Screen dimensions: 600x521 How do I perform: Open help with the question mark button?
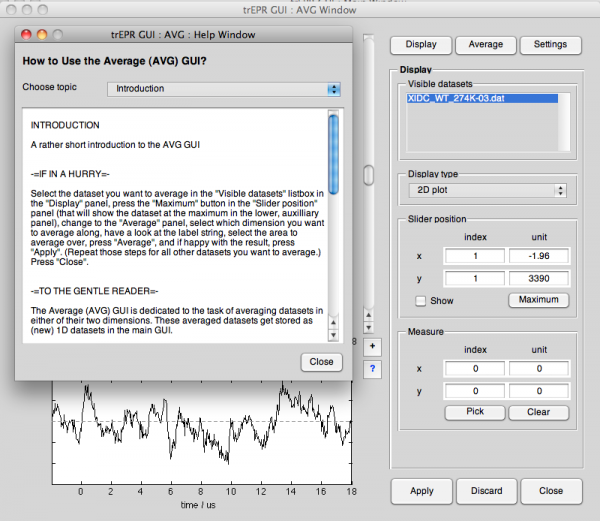[372, 369]
